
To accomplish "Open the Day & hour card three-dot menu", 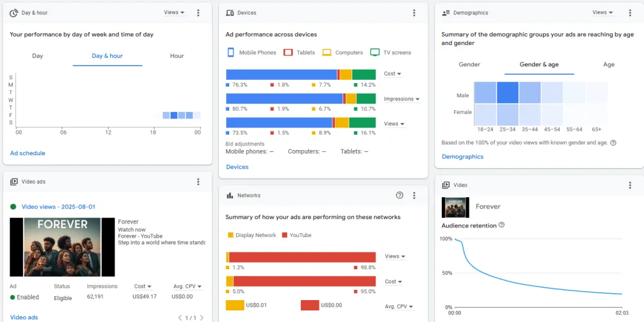I will [x=198, y=13].
